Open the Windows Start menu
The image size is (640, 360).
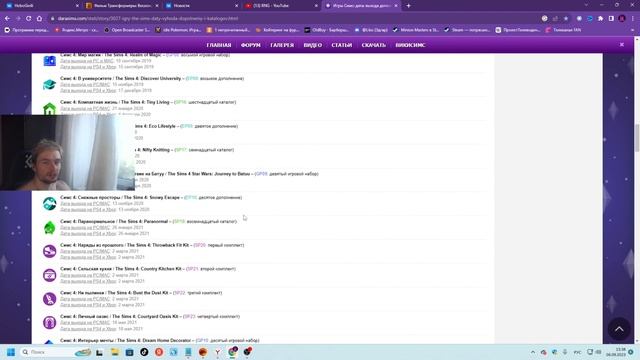click(11, 352)
